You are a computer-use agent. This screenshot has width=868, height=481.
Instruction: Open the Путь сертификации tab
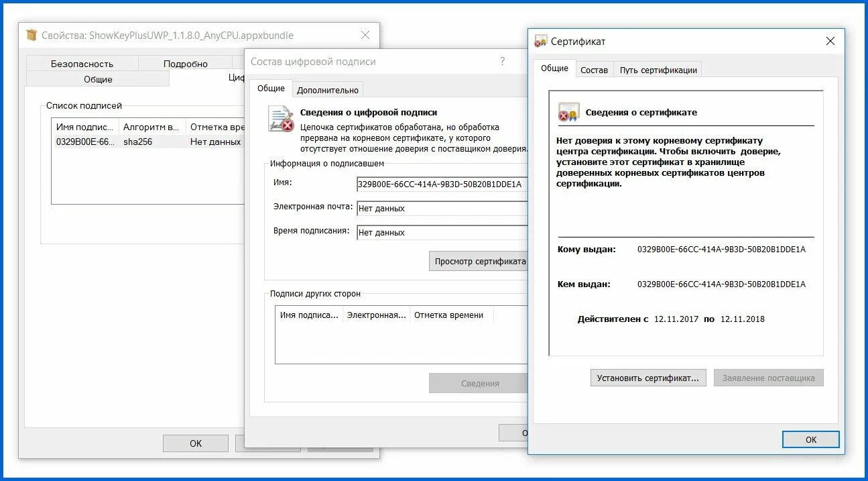658,70
